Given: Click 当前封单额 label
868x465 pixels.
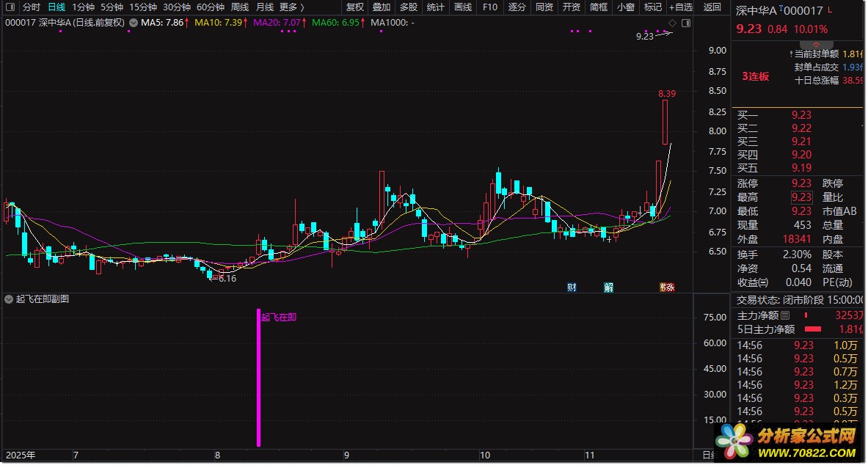Looking at the screenshot, I should pos(817,54).
